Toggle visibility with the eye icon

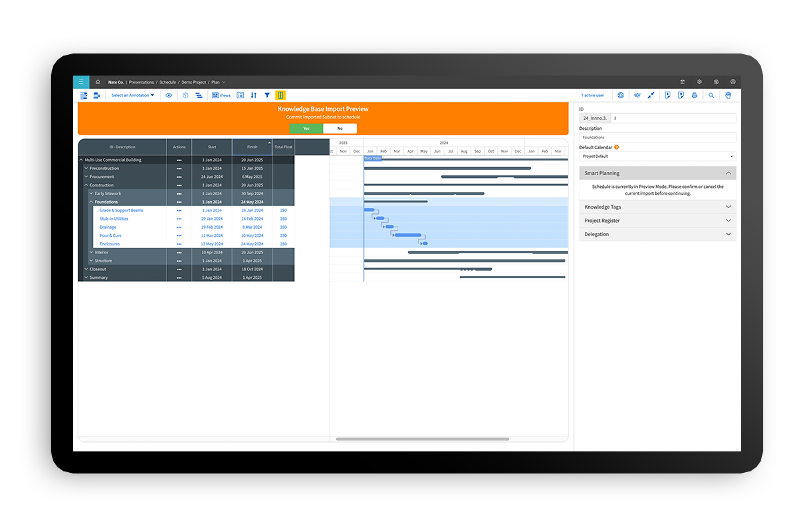168,96
